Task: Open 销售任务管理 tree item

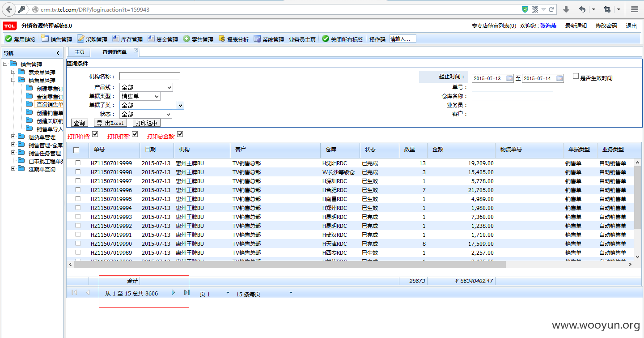Action: pyautogui.click(x=45, y=153)
